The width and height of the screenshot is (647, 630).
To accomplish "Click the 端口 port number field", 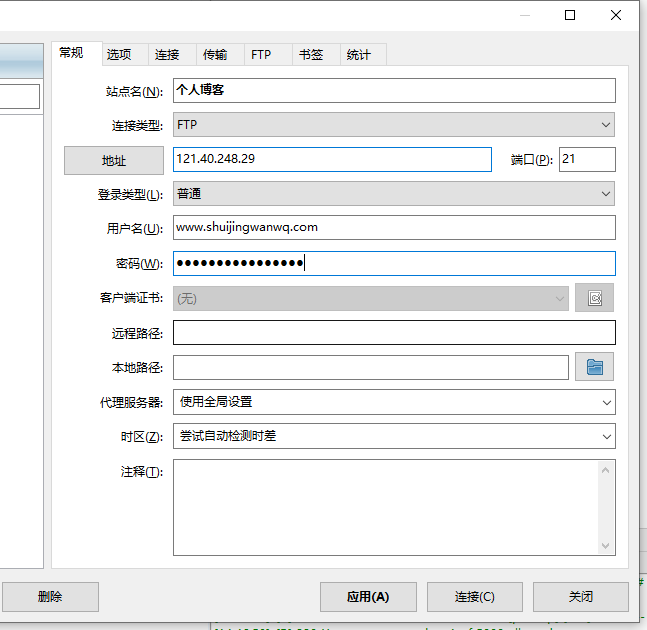I will 587,159.
